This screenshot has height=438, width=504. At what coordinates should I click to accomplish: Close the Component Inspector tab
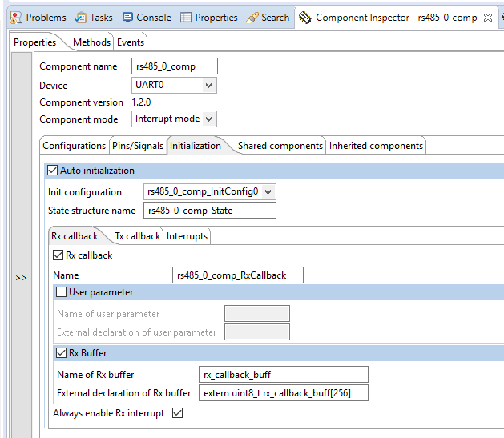point(488,17)
